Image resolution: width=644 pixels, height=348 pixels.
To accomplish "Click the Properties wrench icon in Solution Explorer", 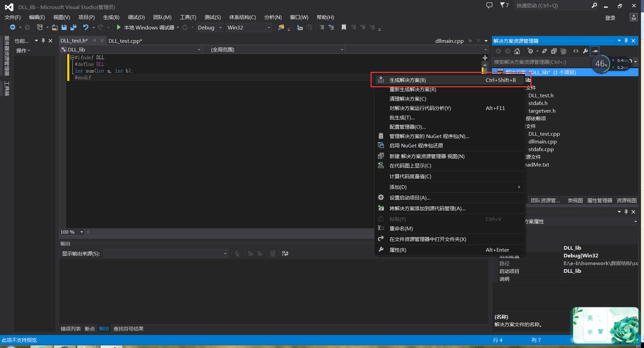I will (585, 51).
